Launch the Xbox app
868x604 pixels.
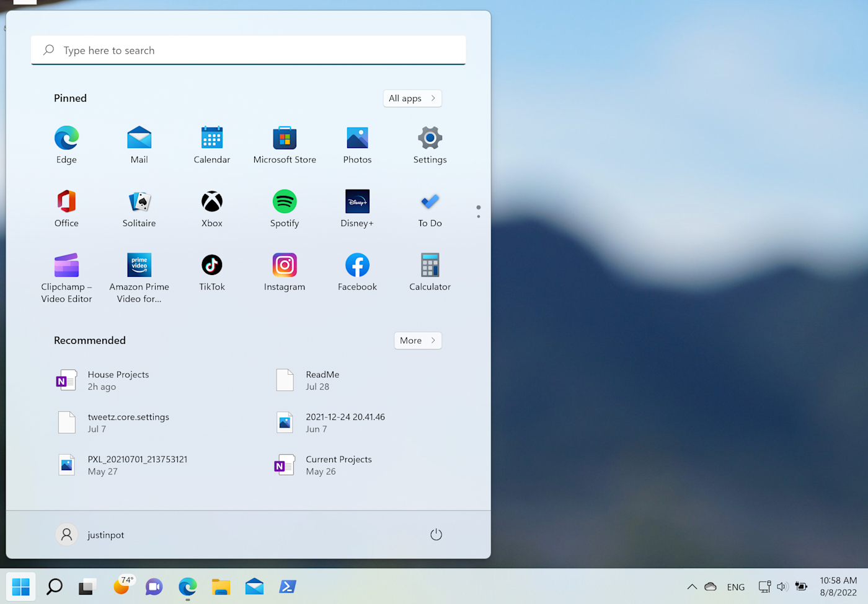[212, 209]
